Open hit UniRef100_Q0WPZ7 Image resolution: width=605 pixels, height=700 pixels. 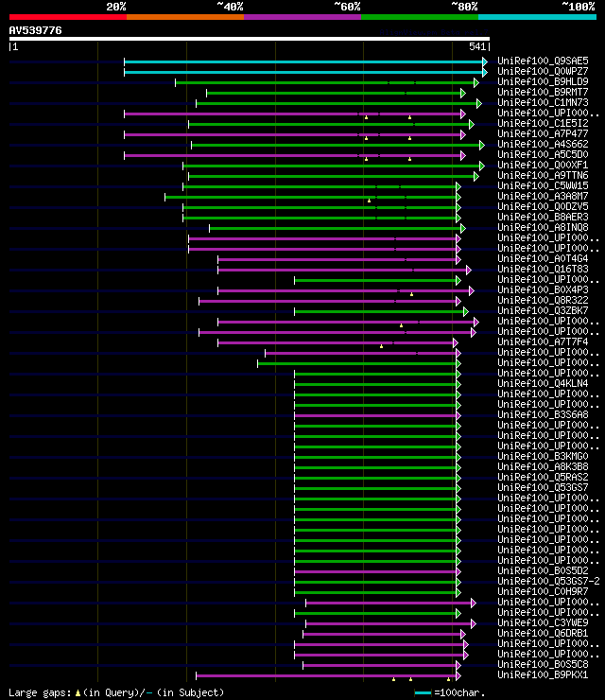pyautogui.click(x=543, y=71)
